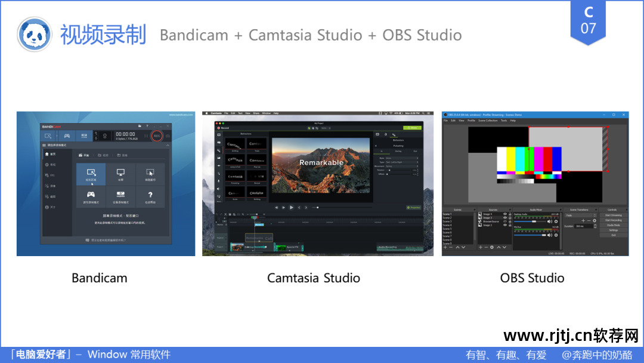Viewport: 644px width, 363px height.
Task: Click Camtasia's Tension slider
Action: point(398,170)
